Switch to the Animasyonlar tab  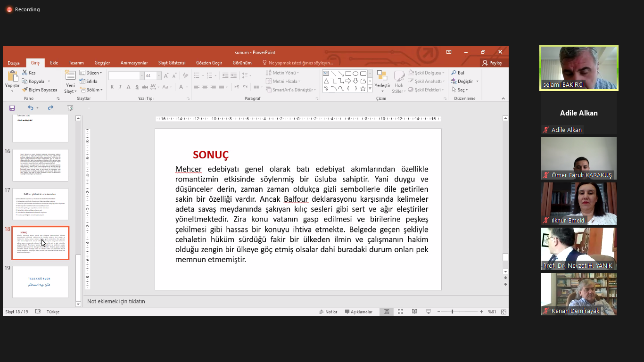coord(134,63)
